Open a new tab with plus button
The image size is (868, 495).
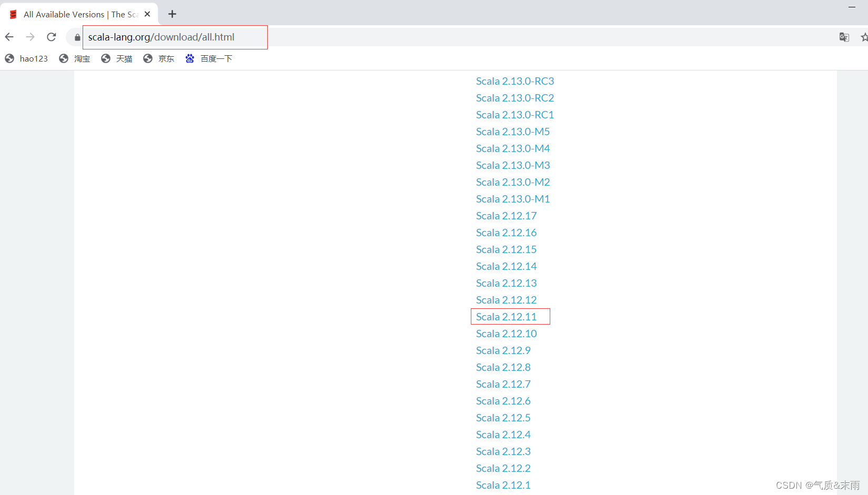[172, 14]
